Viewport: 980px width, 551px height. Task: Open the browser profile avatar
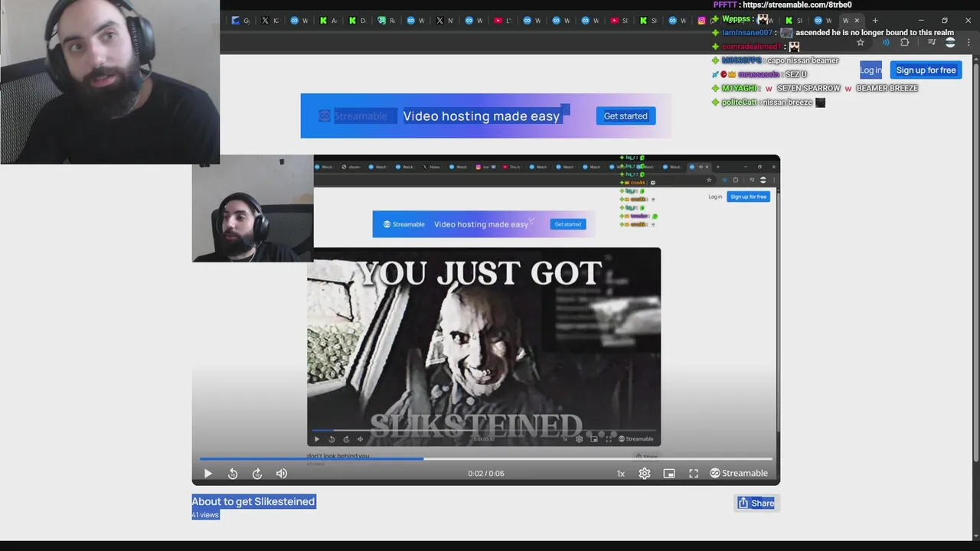coord(950,42)
